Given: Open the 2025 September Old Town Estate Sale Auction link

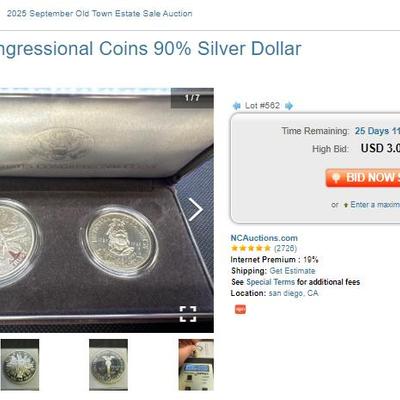Looking at the screenshot, I should coord(99,14).
